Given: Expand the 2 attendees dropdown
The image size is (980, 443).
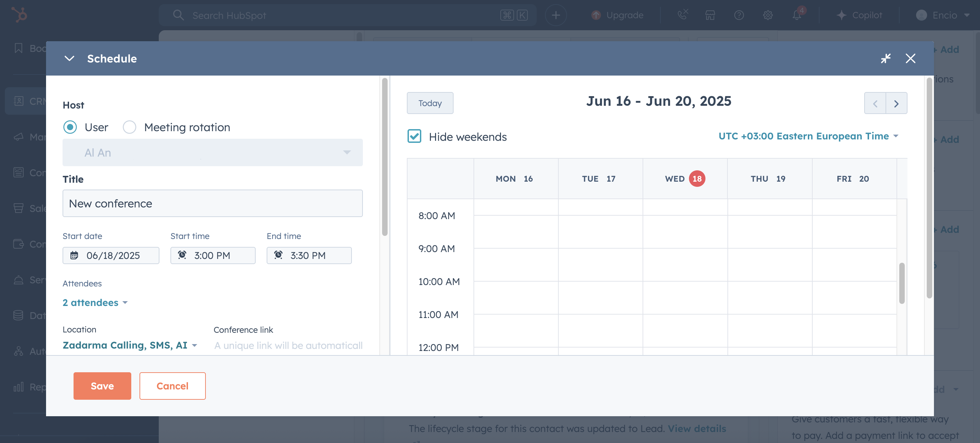Looking at the screenshot, I should [x=95, y=303].
